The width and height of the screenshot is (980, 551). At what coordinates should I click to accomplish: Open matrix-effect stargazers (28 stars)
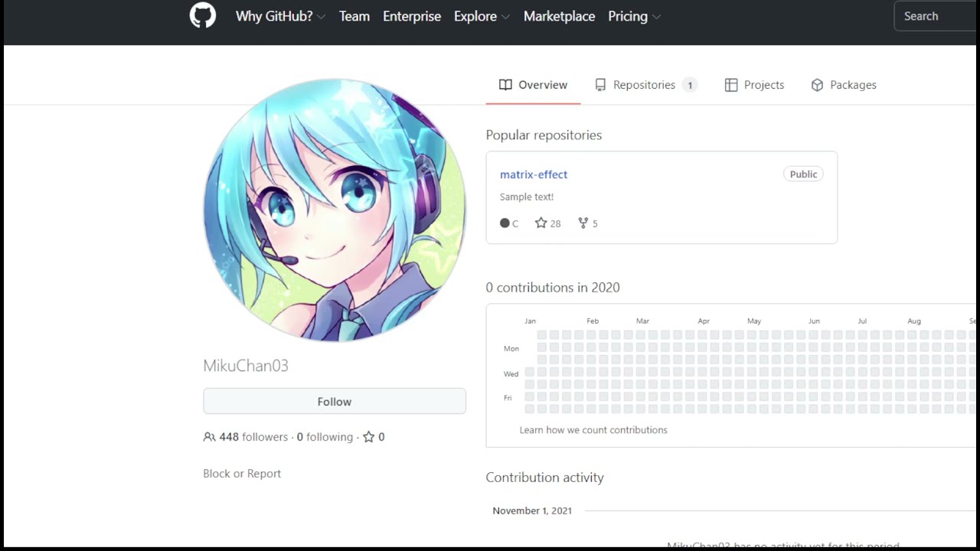click(x=547, y=223)
